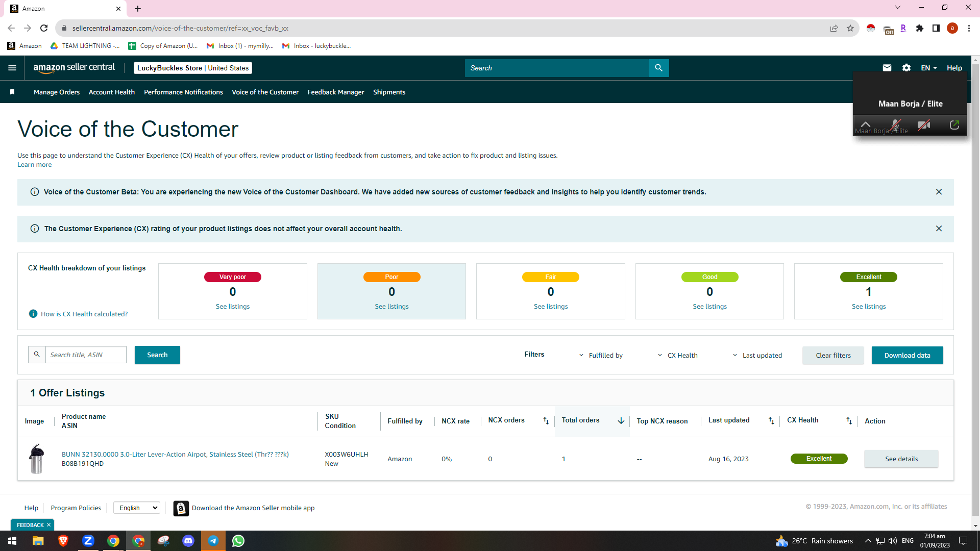Open Account Health in the navigation
The width and height of the screenshot is (980, 551).
pos(112,92)
